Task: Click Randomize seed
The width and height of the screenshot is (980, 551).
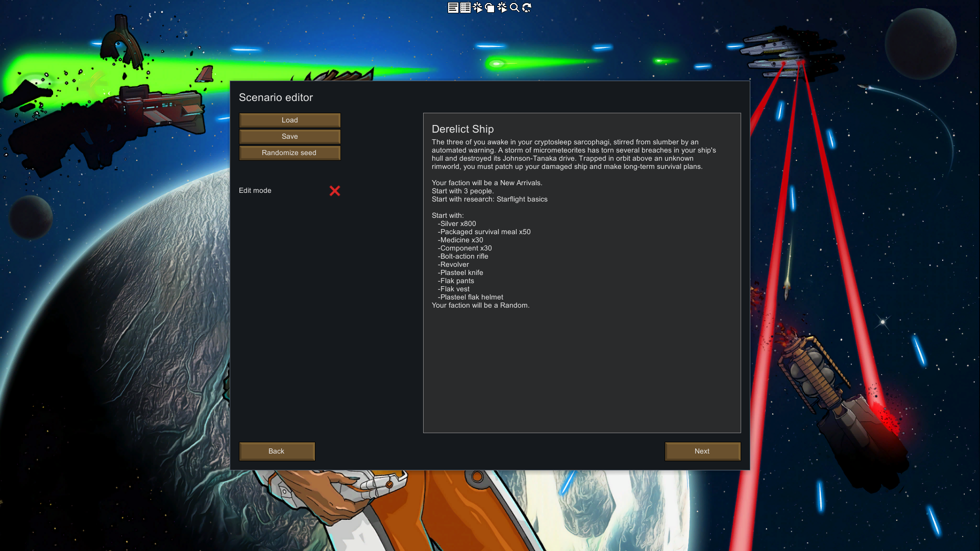Action: (290, 153)
